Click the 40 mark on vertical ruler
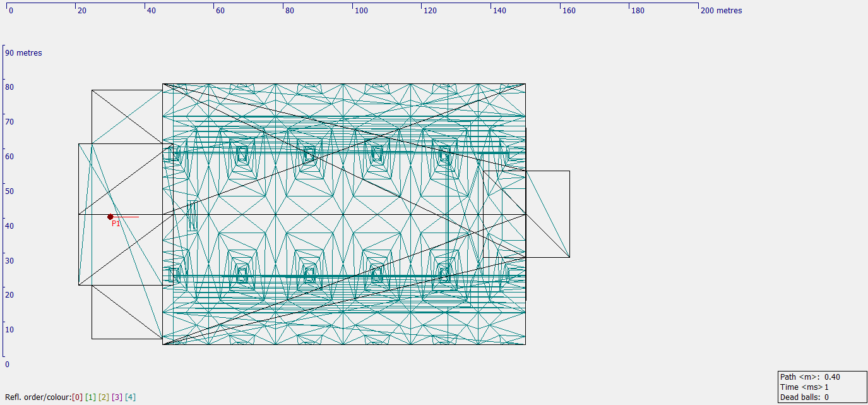 coord(9,226)
